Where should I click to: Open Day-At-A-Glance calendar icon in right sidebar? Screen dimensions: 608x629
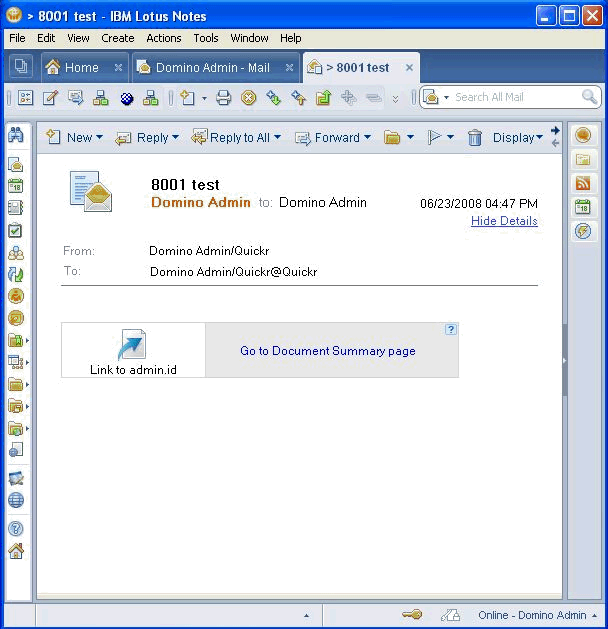(583, 207)
